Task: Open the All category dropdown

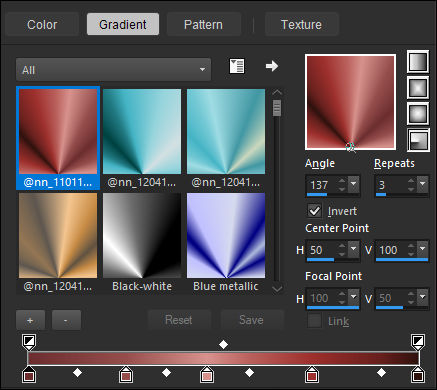Action: [113, 70]
